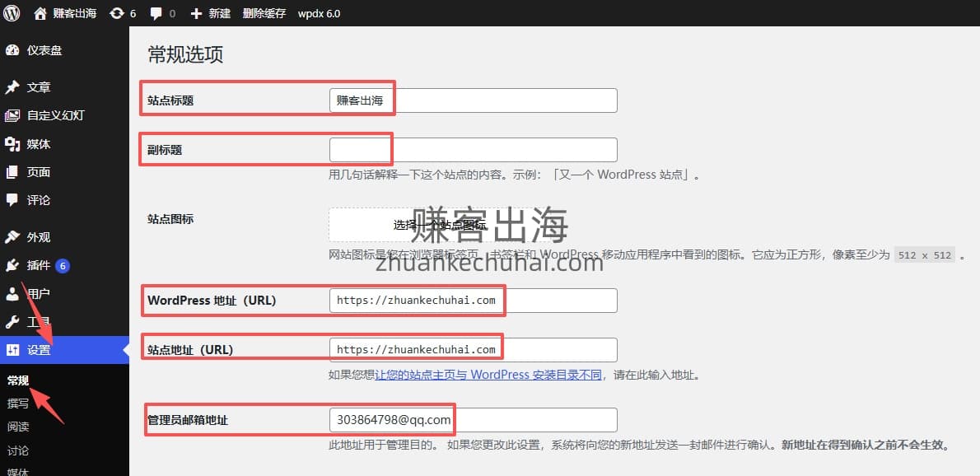Click the home icon for 赚客出海
The width and height of the screenshot is (980, 476).
point(40,13)
